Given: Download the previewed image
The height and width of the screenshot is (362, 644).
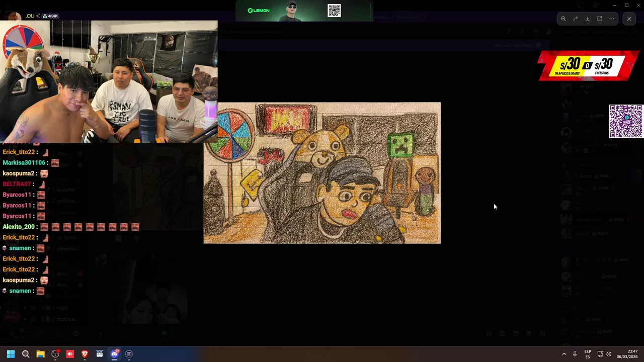Looking at the screenshot, I should click(x=588, y=19).
